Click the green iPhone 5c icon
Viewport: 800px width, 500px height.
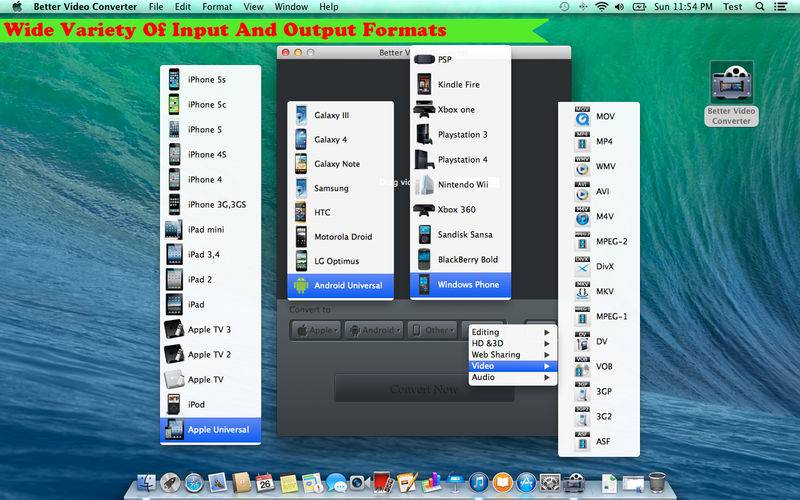(x=174, y=104)
